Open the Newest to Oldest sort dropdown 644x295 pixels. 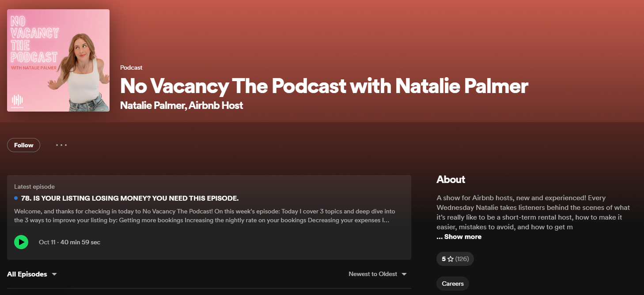[377, 274]
